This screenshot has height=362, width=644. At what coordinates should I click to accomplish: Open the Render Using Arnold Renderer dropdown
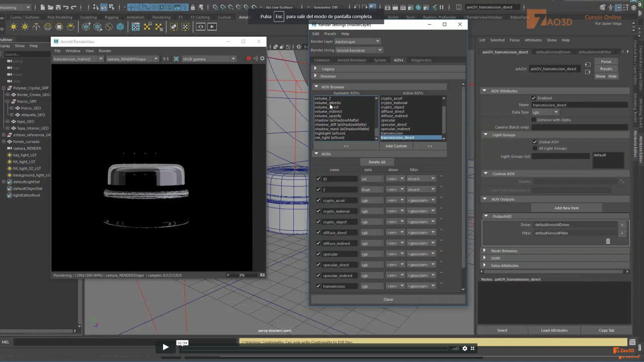[x=379, y=50]
